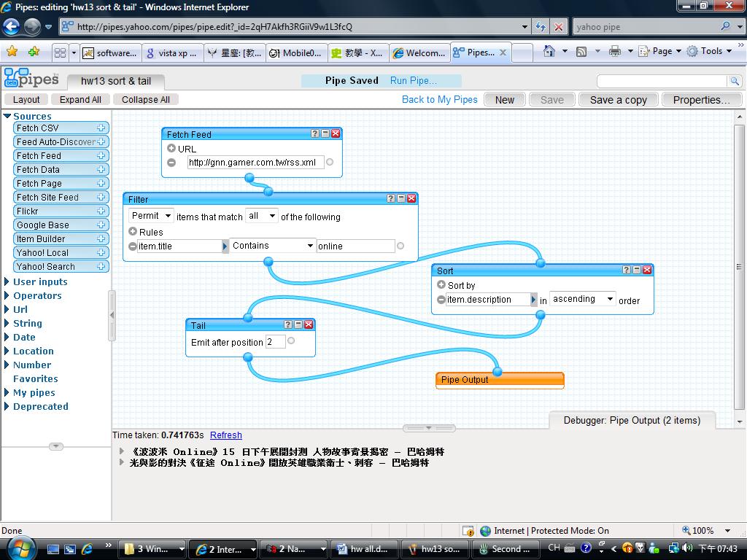Click the Expand All button
The height and width of the screenshot is (560, 747).
(x=80, y=99)
